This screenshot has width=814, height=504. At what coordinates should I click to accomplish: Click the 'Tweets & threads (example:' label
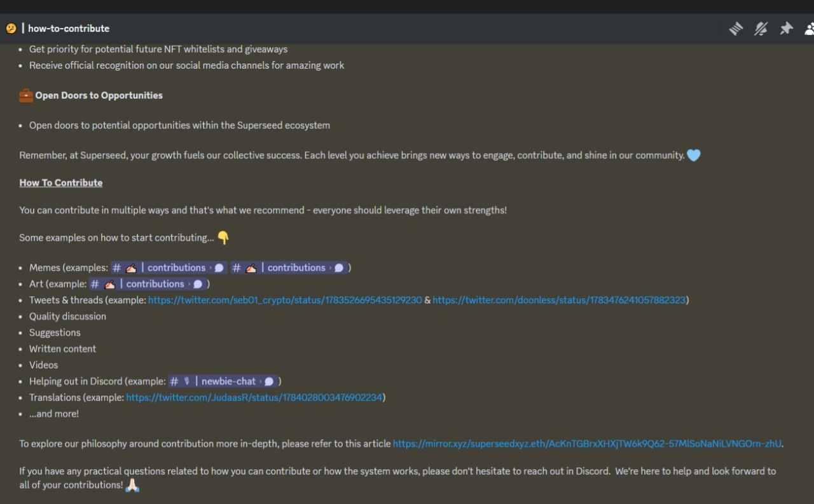[88, 300]
